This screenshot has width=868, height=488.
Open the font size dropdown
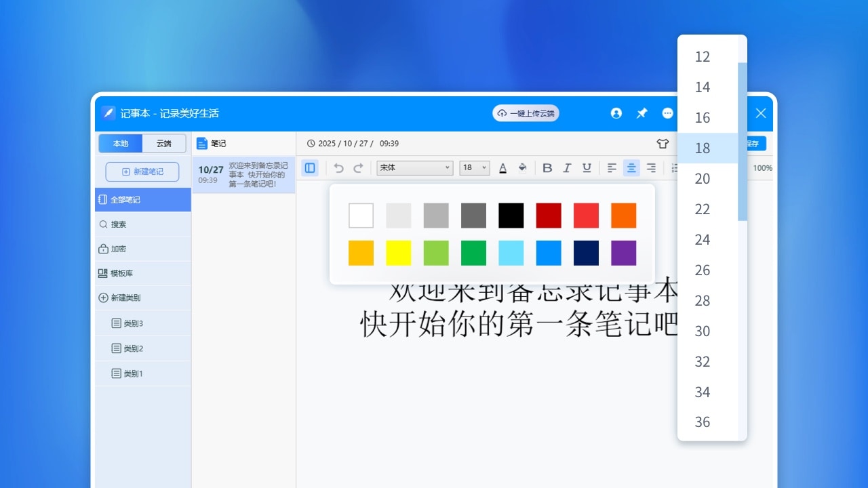(x=474, y=167)
